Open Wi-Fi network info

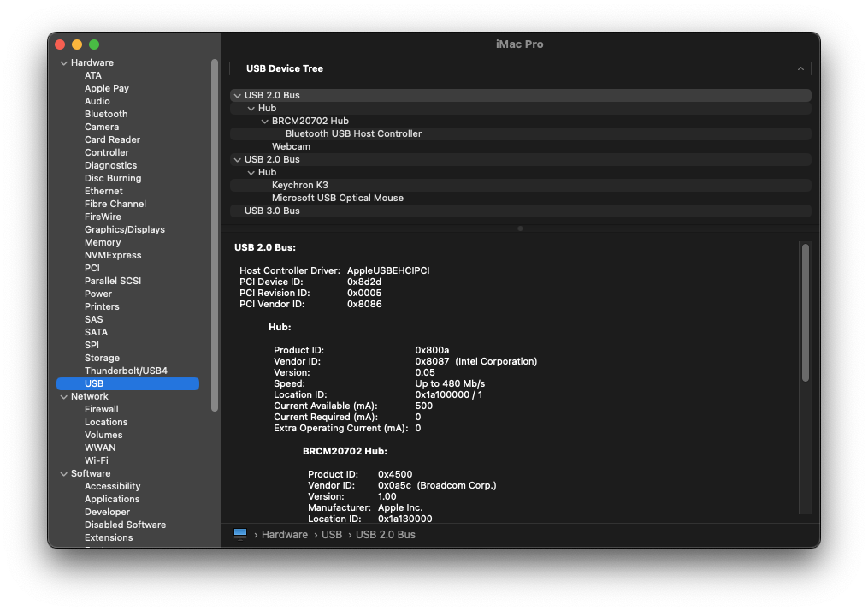[97, 461]
